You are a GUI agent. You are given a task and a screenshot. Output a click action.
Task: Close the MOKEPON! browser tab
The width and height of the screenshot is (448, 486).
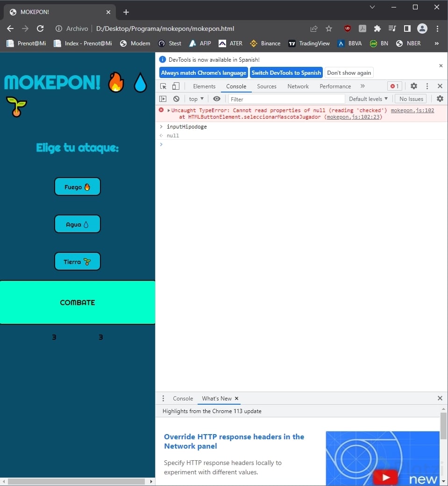pos(108,12)
